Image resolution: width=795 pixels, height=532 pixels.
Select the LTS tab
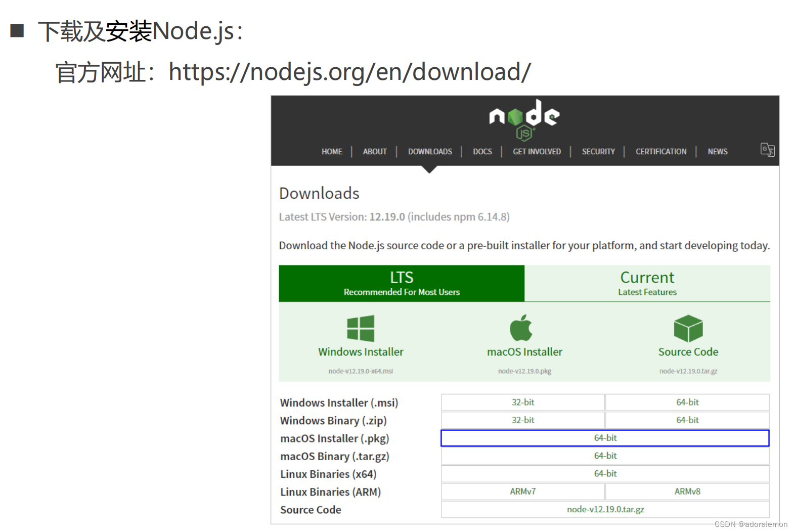coord(402,283)
